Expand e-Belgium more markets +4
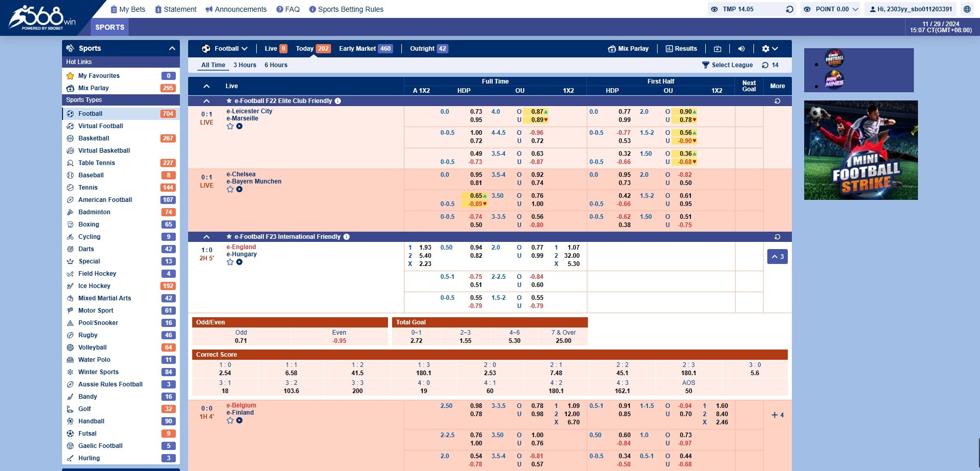980x471 pixels. (x=778, y=415)
